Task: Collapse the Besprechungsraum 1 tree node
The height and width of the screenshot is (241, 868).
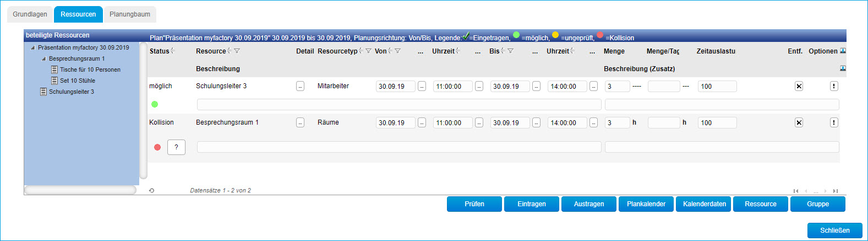Action: (44, 59)
